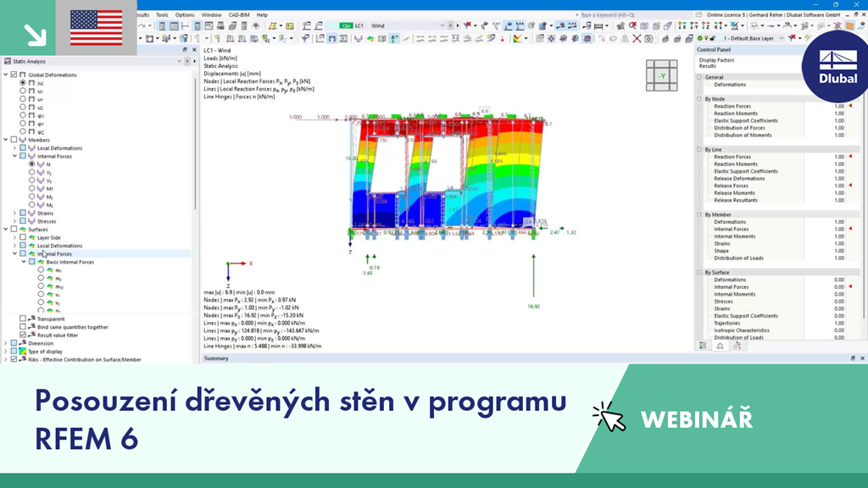868x488 pixels.
Task: Click the view along Y axis icon
Action: click(693, 25)
